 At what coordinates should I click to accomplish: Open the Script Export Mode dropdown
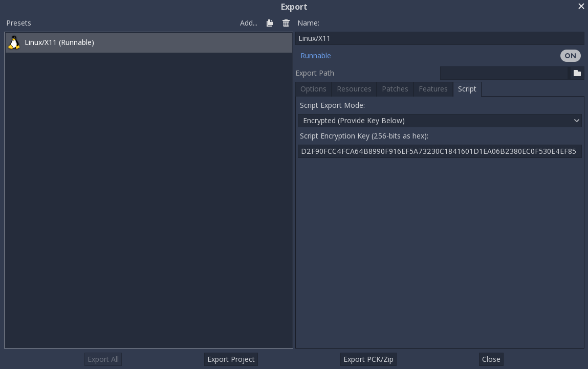click(440, 121)
